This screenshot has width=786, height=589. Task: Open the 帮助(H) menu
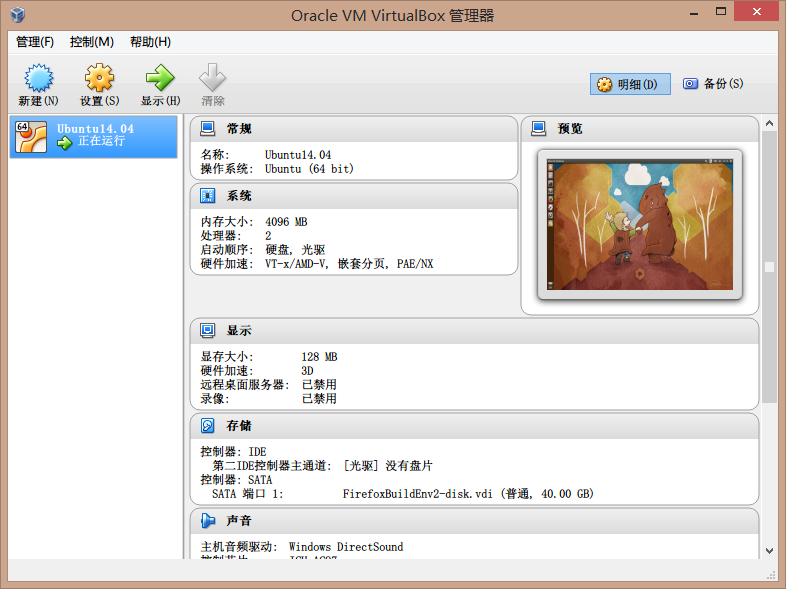pyautogui.click(x=150, y=42)
